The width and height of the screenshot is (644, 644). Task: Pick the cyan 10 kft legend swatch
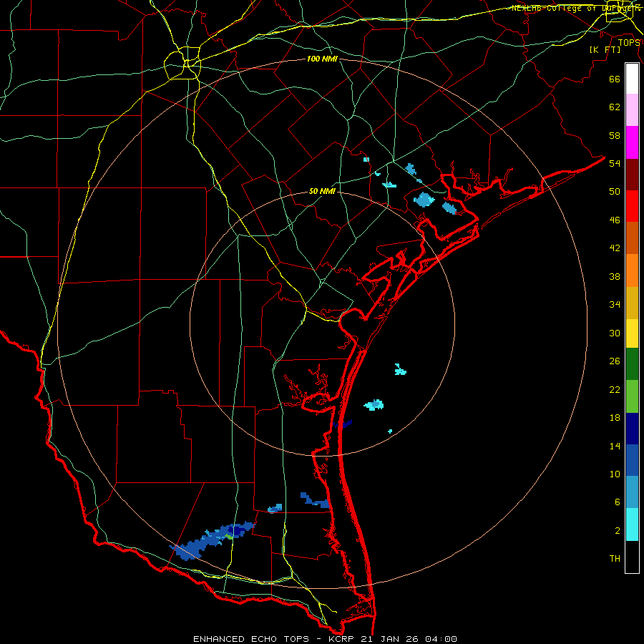632,525
